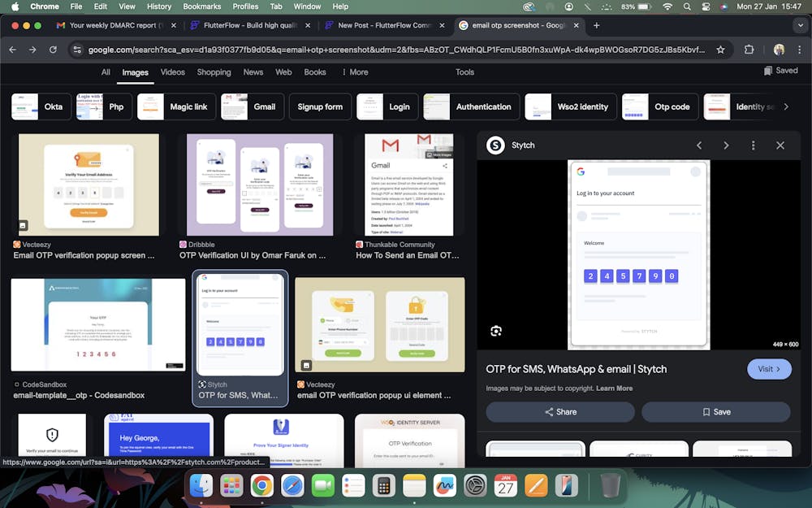
Task: Save the image with the Save button
Action: coord(716,412)
